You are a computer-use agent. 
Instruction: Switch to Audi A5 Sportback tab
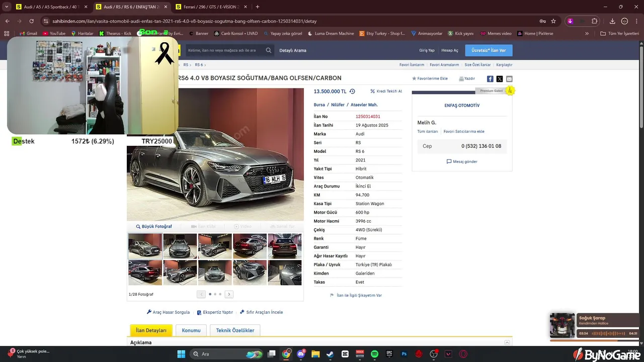(51, 7)
